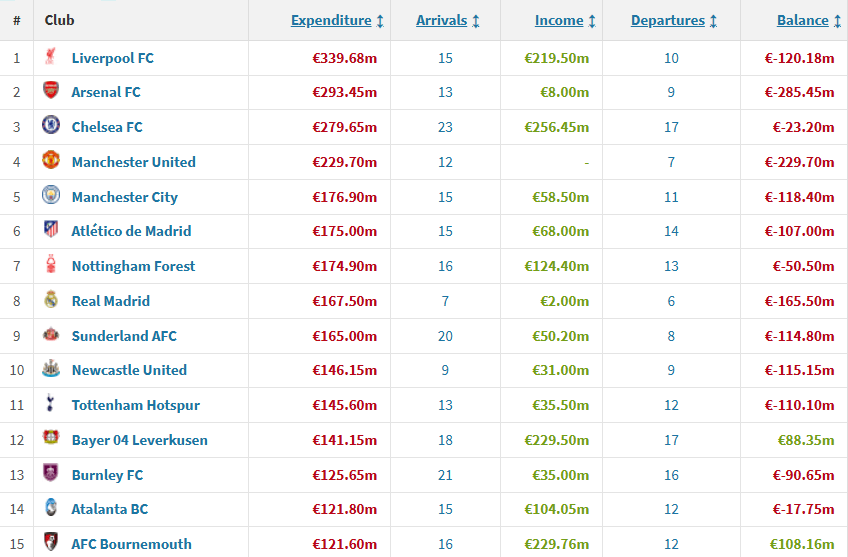Click the Chelsea FC badge icon
848x557 pixels.
51,127
